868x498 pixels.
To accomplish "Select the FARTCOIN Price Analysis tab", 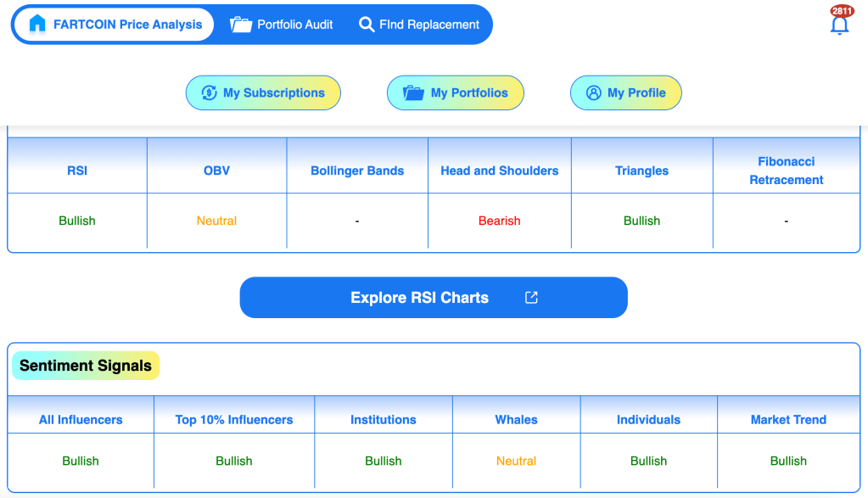I will [114, 25].
